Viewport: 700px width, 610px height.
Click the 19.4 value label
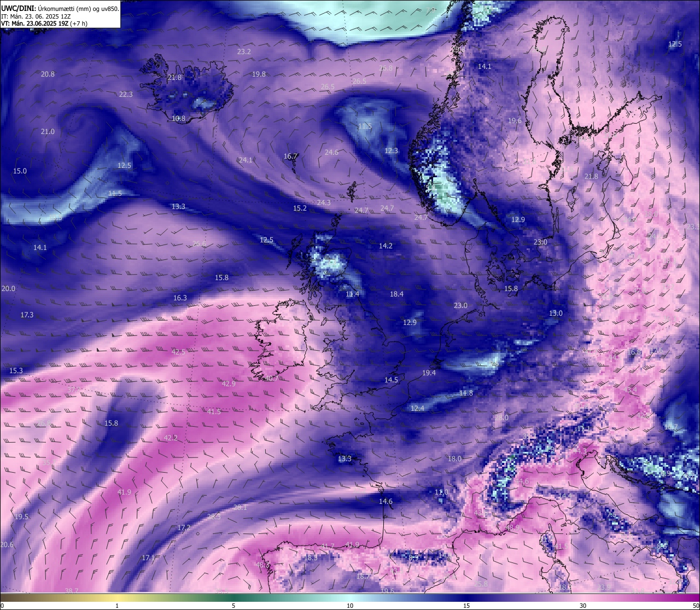(429, 373)
